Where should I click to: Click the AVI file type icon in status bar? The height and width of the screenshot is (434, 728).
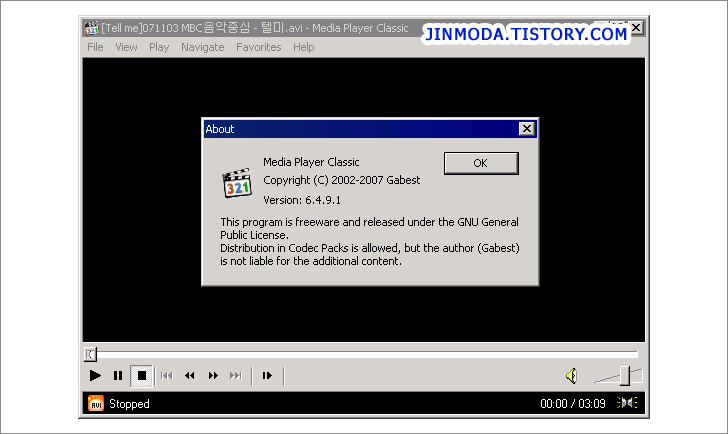(96, 403)
